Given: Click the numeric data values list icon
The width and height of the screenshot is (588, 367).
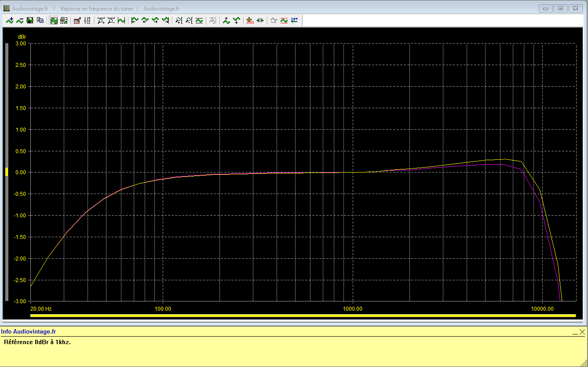Looking at the screenshot, I should click(87, 20).
